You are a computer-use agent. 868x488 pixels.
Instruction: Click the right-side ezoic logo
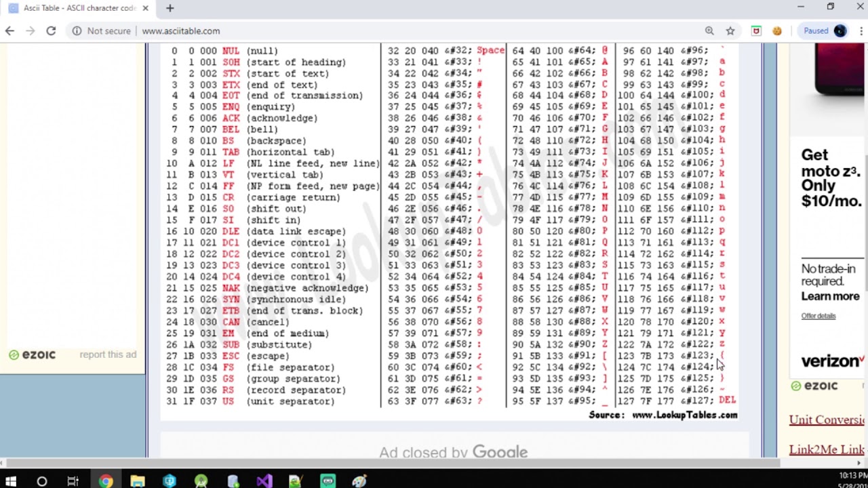click(x=814, y=386)
